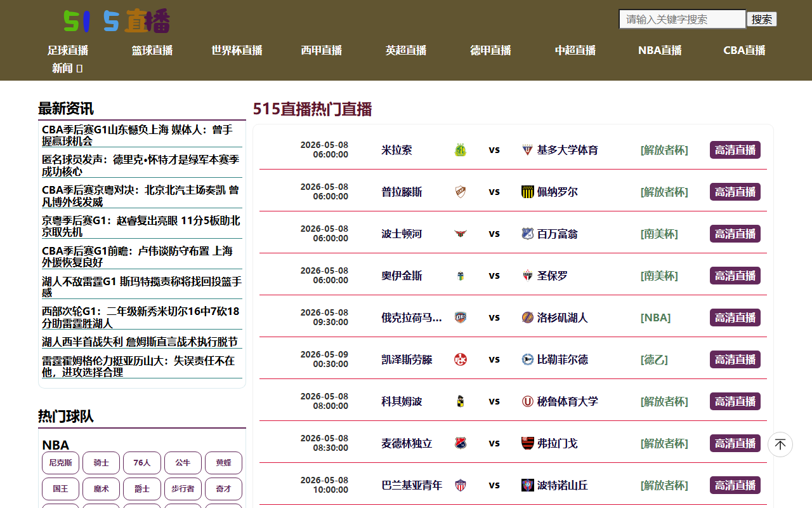Click the 科其姆波 team crest icon
This screenshot has height=508, width=812.
[461, 401]
